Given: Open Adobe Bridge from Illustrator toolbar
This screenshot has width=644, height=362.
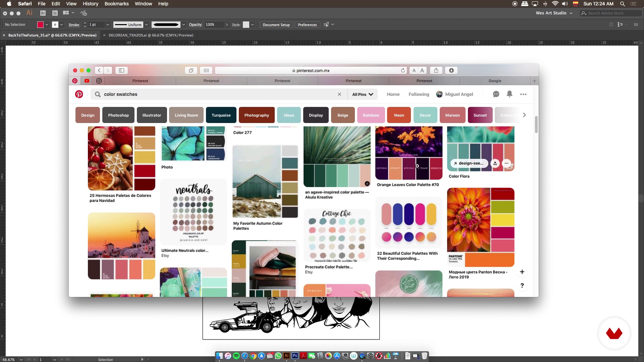Looking at the screenshot, I should 43,13.
